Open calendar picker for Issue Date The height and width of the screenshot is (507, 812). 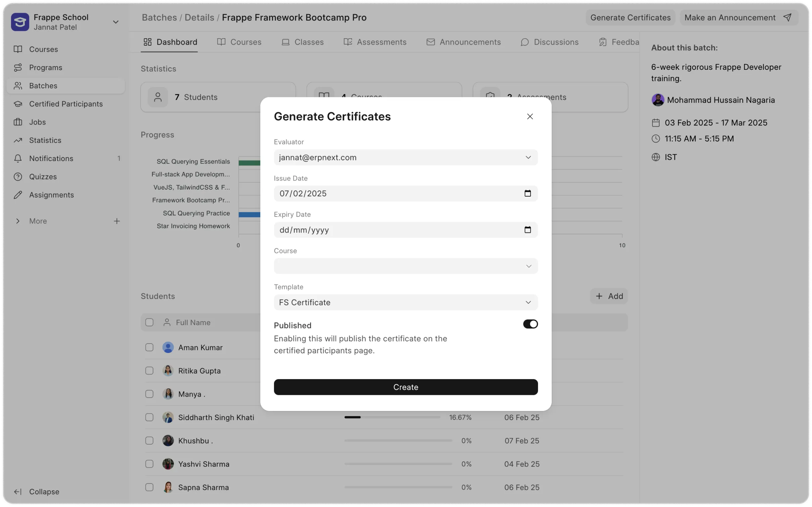click(x=527, y=194)
